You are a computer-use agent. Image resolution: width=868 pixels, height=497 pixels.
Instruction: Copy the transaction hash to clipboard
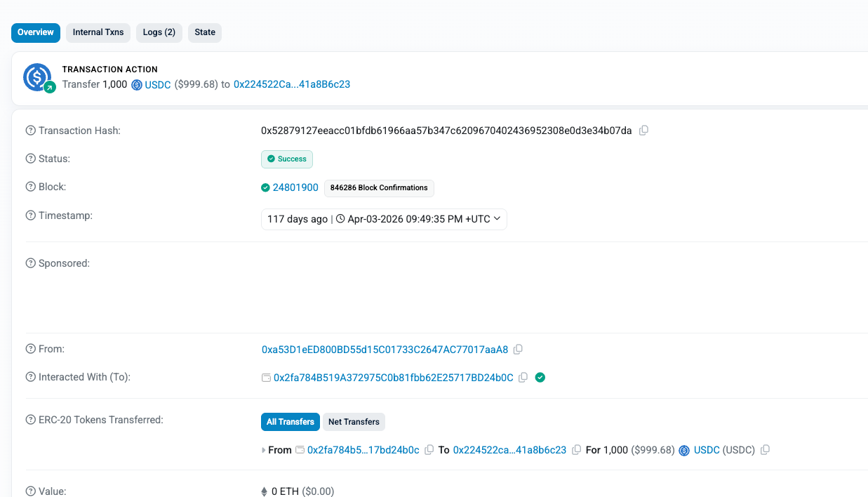643,131
